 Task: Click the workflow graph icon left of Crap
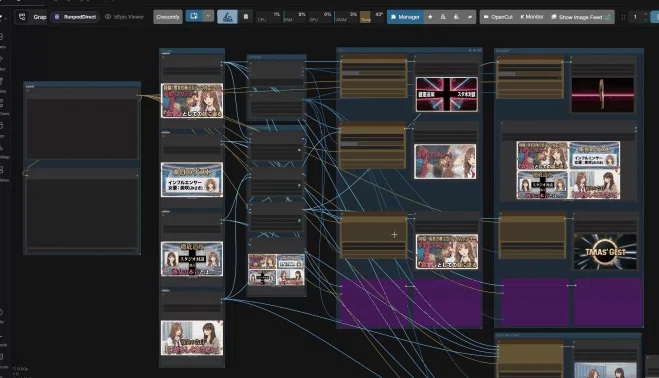[22, 17]
